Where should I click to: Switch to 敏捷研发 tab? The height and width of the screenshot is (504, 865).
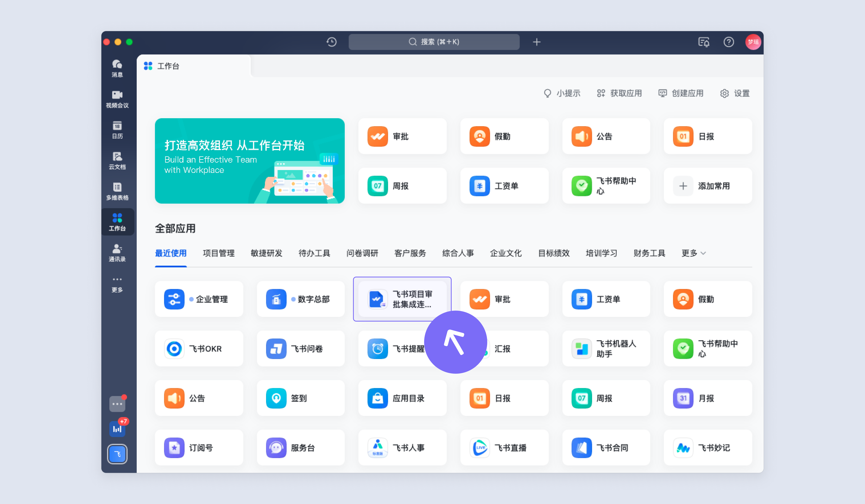click(266, 253)
